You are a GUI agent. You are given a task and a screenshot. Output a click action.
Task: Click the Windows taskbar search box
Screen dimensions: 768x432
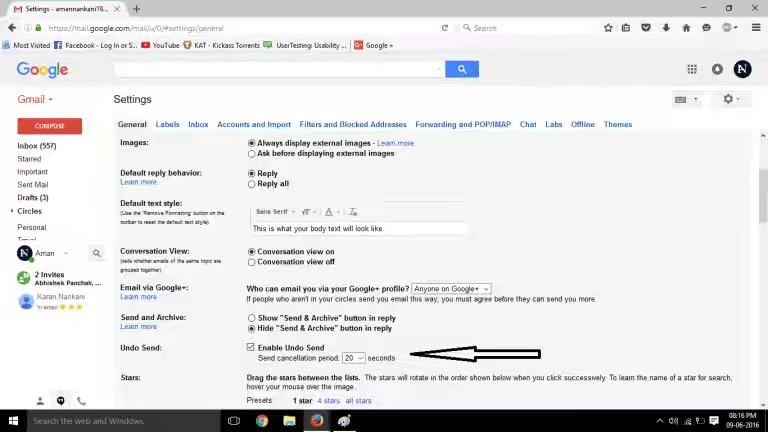pos(123,421)
